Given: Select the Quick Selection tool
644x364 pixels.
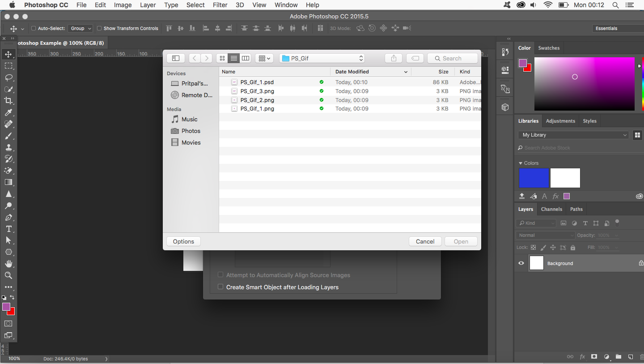Looking at the screenshot, I should click(8, 89).
